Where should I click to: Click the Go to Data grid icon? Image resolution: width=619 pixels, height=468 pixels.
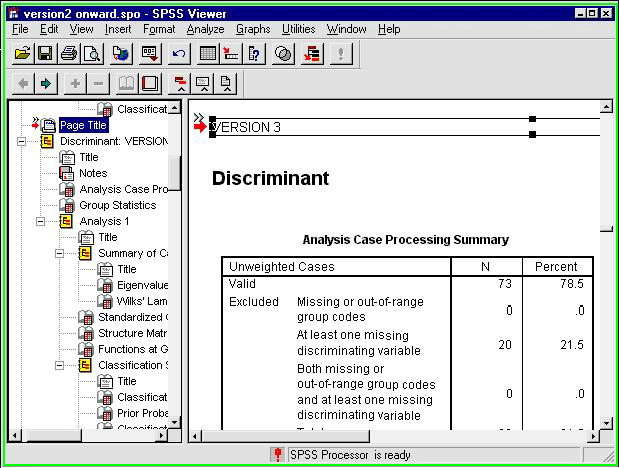208,53
